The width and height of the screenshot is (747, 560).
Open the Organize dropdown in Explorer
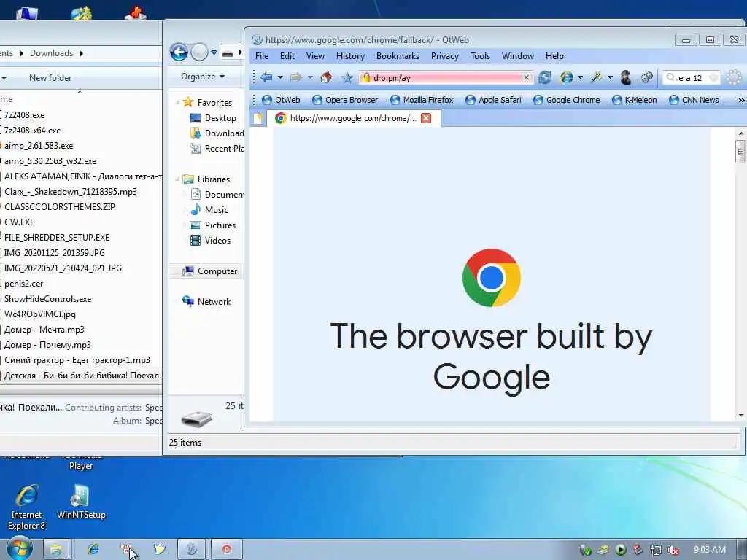(x=203, y=77)
